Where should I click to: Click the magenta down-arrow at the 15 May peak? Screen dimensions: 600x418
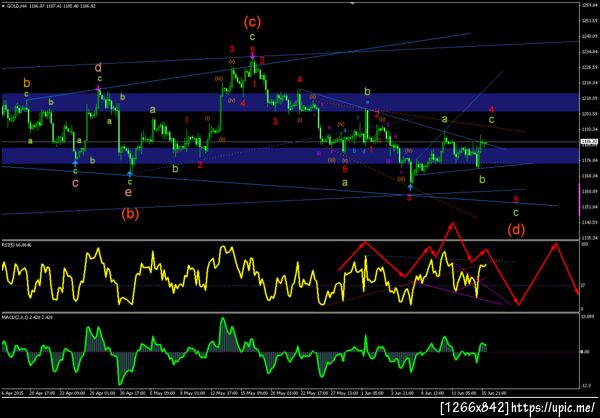pos(253,56)
